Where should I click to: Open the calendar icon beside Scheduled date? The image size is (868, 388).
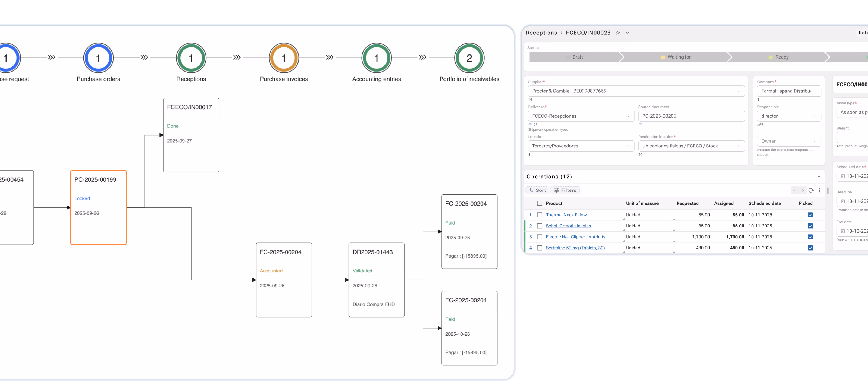(842, 176)
